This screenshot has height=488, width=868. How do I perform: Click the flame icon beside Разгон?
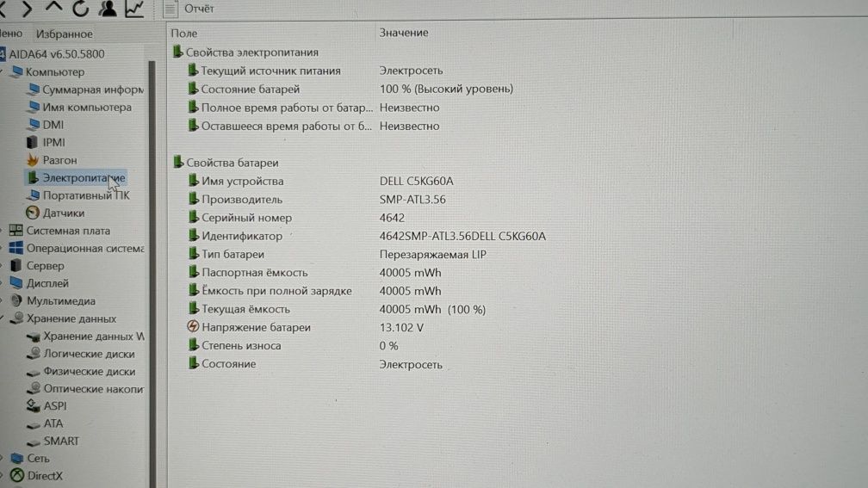coord(33,160)
